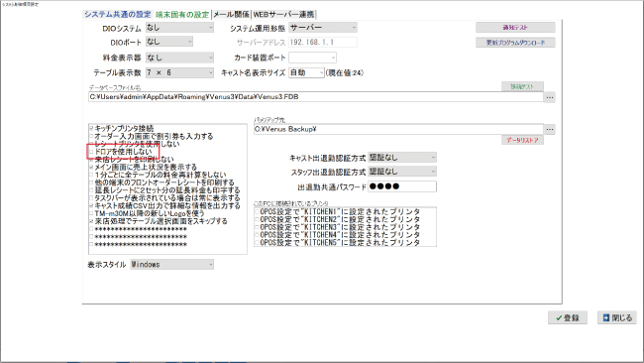This screenshot has width=644, height=363.
Task: Browse for the backup folder with the ellipsis button
Action: (x=550, y=130)
